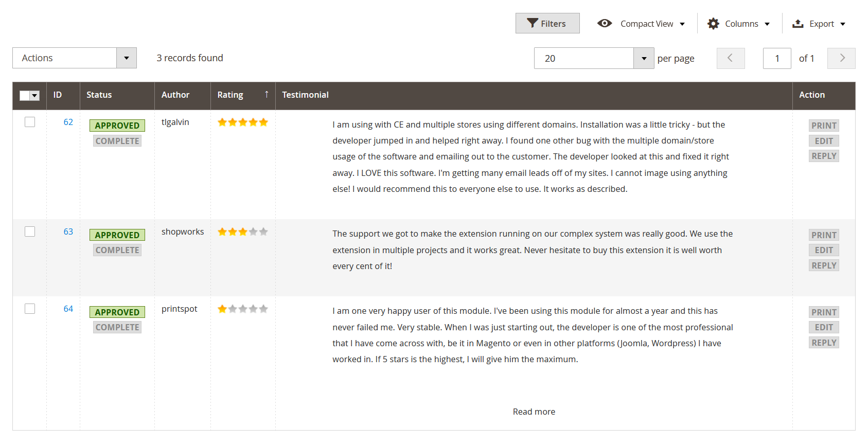This screenshot has height=445, width=868.
Task: Open testimonial ID 64 link
Action: click(68, 309)
